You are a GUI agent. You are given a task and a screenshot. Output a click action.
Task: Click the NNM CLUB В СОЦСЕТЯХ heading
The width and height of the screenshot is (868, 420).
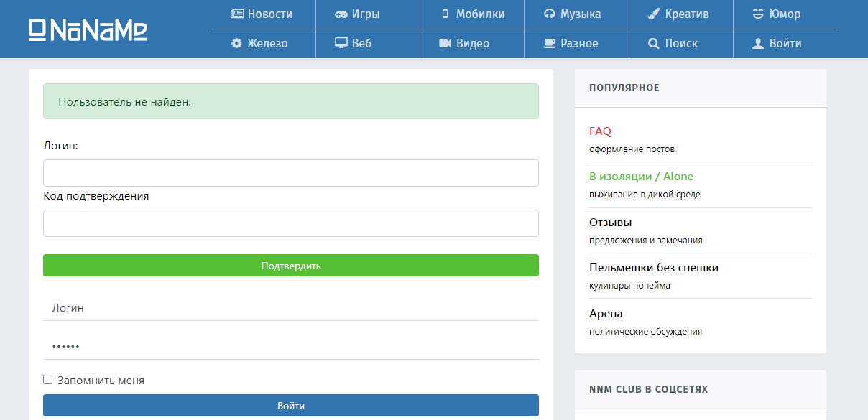tap(648, 390)
